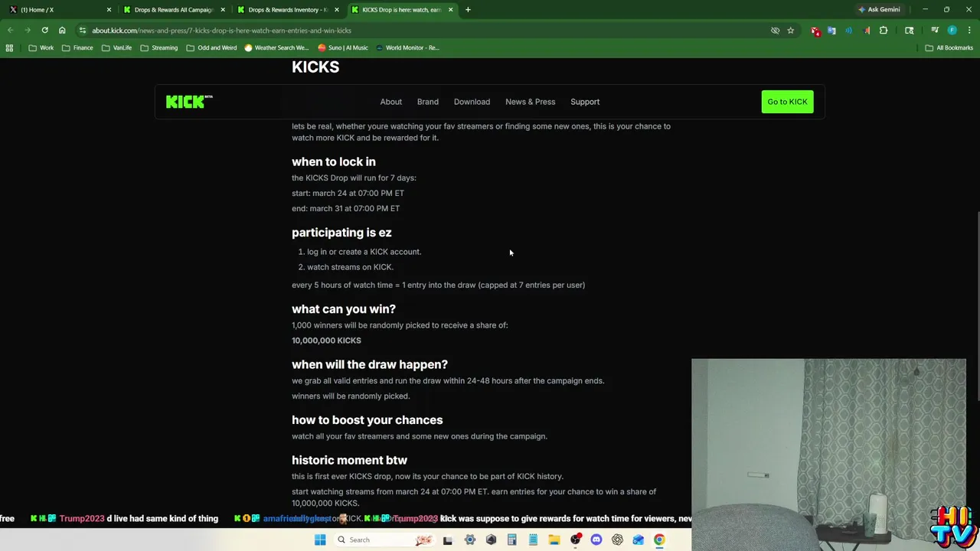The image size is (980, 551).
Task: Open Task View in the taskbar
Action: tap(448, 540)
